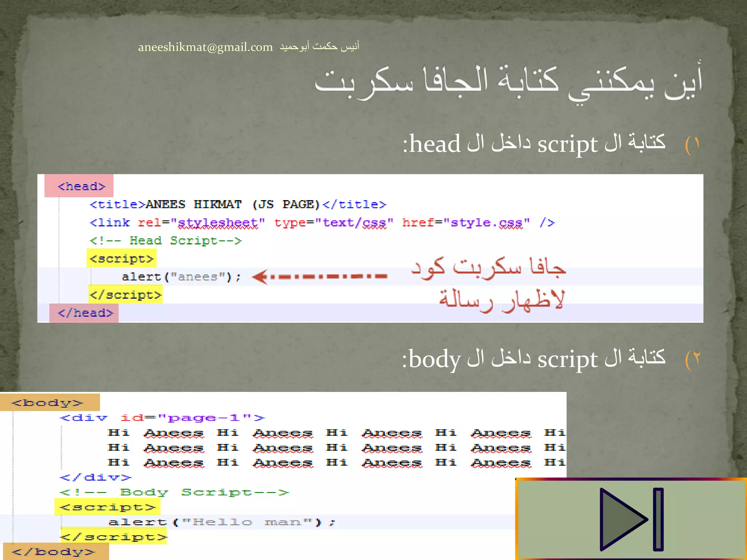The width and height of the screenshot is (747, 560).
Task: Click the yellow <script> tag in body code
Action: [107, 507]
